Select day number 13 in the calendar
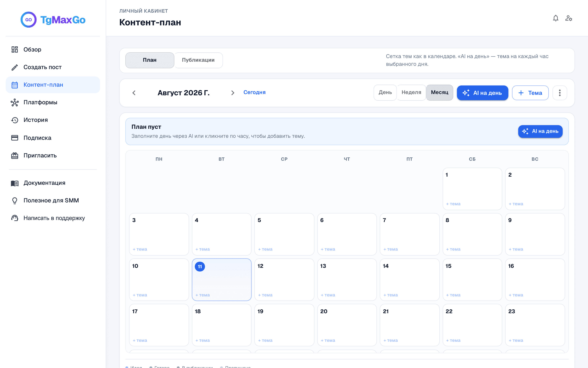The width and height of the screenshot is (588, 368). tap(323, 266)
